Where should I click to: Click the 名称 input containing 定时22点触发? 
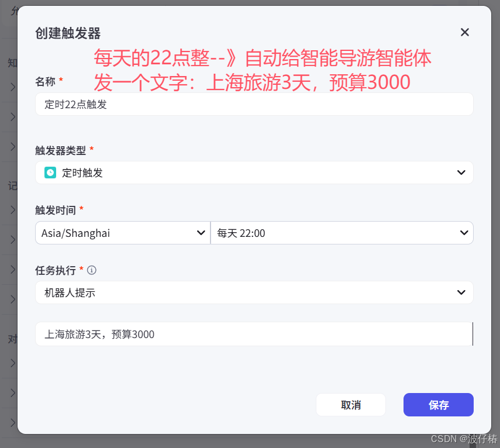pos(254,104)
